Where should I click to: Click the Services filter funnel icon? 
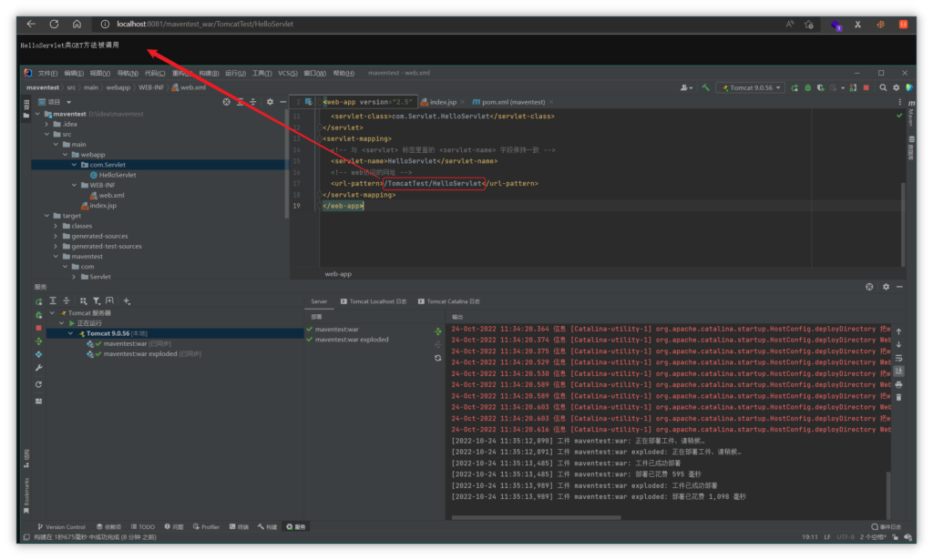[97, 301]
